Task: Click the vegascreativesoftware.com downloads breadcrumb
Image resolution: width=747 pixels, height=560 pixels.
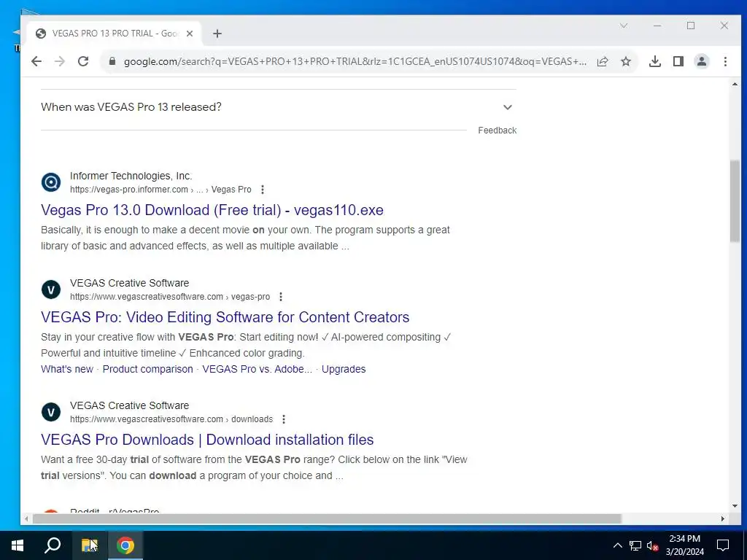Action: (171, 419)
